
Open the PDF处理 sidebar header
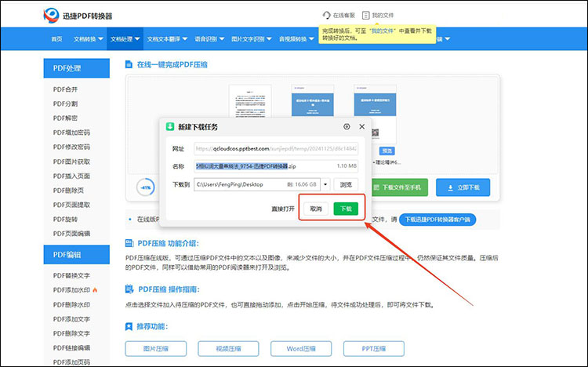(x=77, y=68)
